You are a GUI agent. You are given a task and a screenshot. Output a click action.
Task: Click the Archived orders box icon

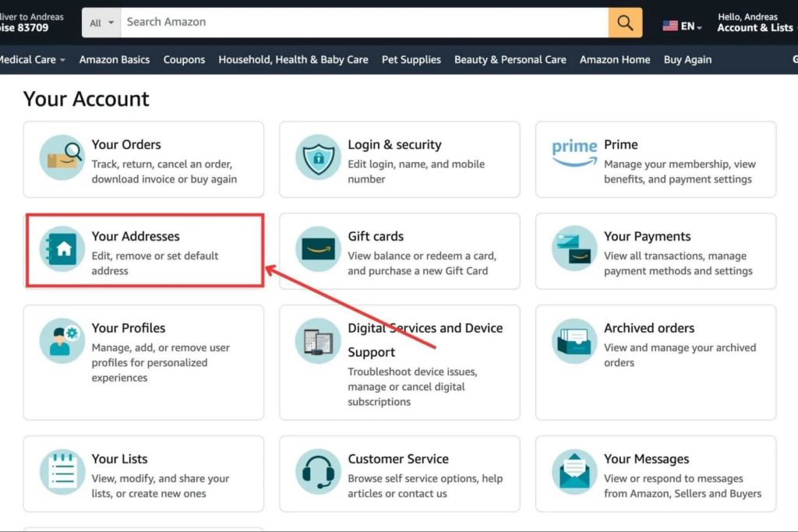coord(574,340)
